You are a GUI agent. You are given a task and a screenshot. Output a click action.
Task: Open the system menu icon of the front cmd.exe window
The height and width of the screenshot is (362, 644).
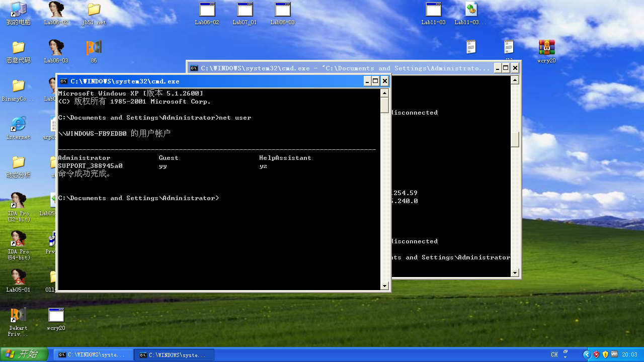tap(63, 81)
